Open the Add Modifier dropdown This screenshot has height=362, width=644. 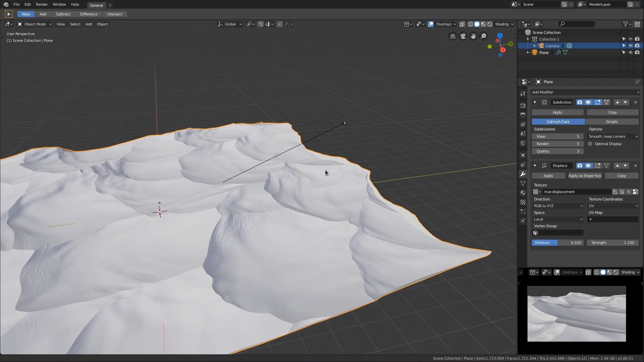pos(585,92)
